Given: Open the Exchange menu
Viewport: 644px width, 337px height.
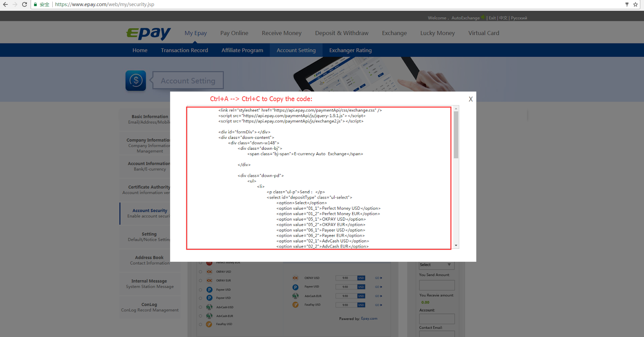Looking at the screenshot, I should point(394,33).
